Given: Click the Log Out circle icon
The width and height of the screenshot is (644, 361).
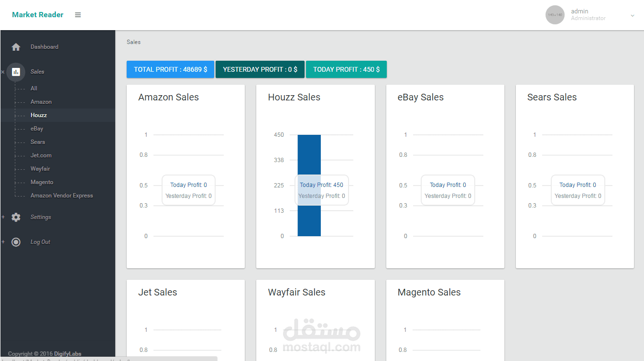Looking at the screenshot, I should point(16,242).
